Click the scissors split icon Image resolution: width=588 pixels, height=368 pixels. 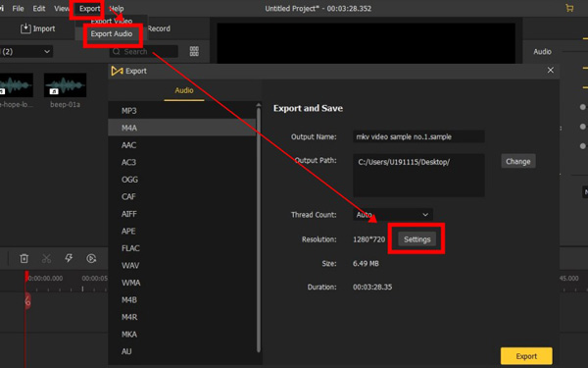[46, 258]
